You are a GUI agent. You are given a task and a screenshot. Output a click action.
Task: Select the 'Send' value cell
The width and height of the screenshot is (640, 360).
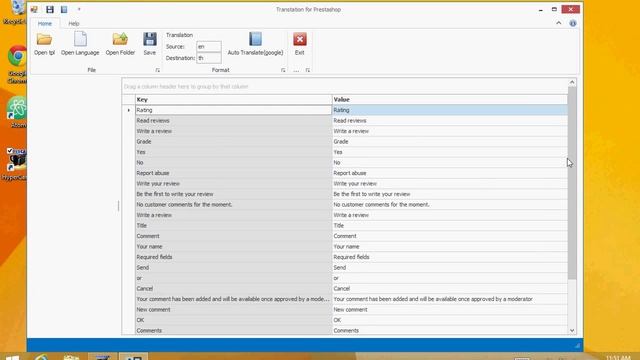[x=449, y=268]
